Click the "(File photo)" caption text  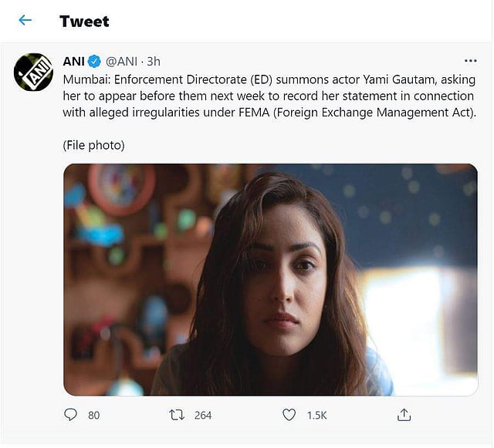(x=93, y=145)
